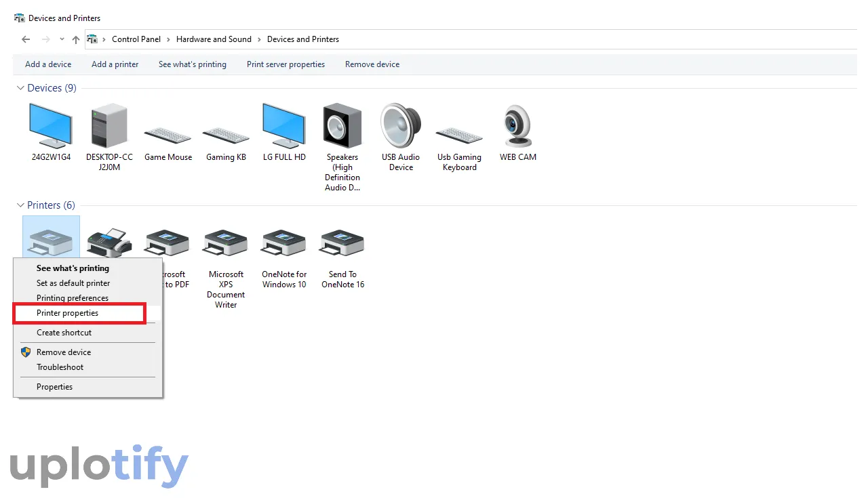The image size is (868, 498).
Task: Select Send To OneNote 16 printer icon
Action: pos(342,244)
